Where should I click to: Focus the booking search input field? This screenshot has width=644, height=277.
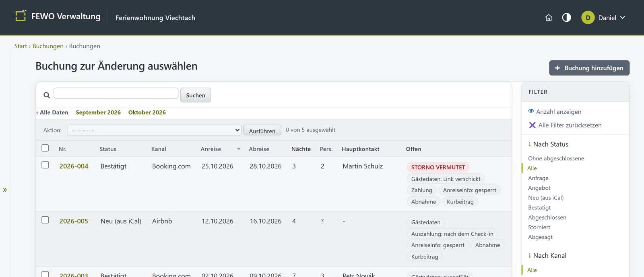(x=116, y=93)
